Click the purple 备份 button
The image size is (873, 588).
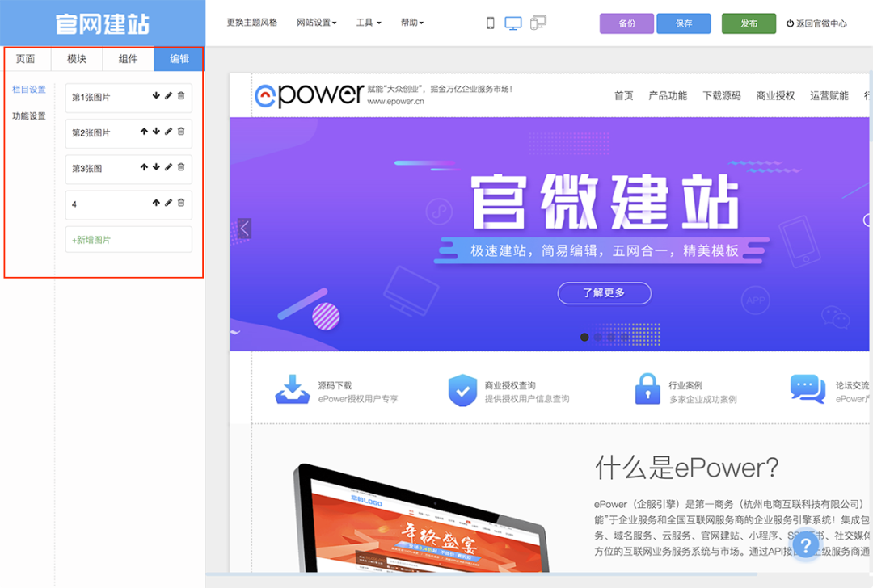[x=627, y=23]
